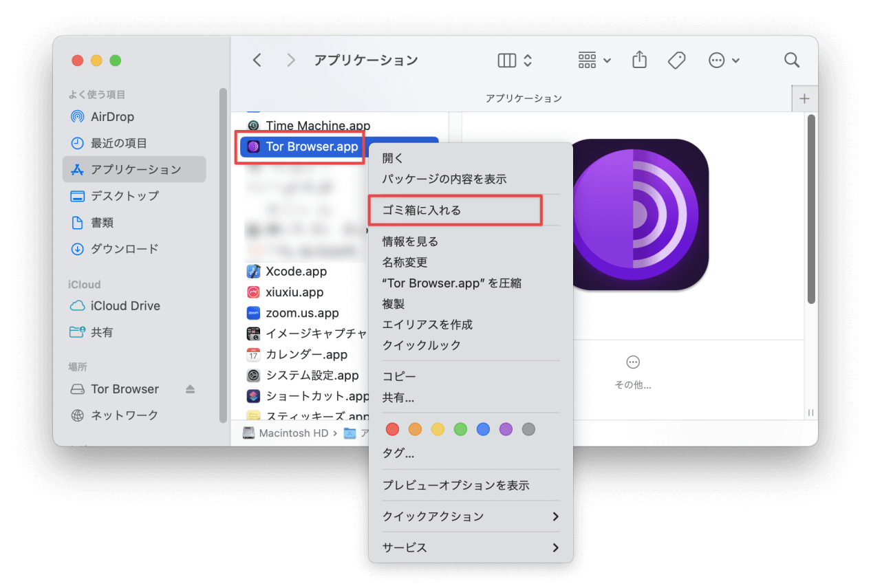Screen dimensions: 871x588
Task: Choose クイックルック from context menu
Action: click(x=471, y=345)
